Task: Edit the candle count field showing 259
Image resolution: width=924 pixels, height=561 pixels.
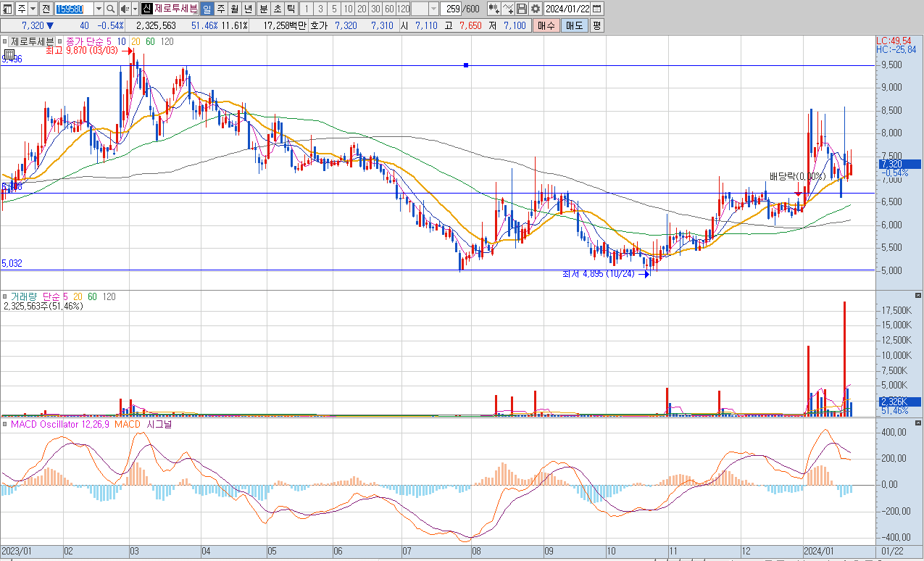Action: coord(450,9)
